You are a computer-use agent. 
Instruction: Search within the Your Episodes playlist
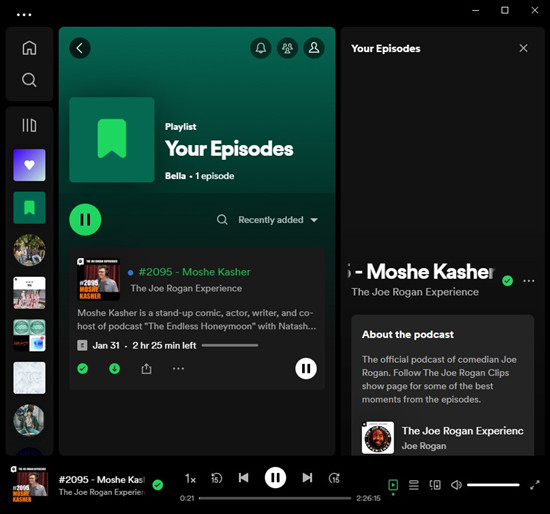click(x=222, y=220)
